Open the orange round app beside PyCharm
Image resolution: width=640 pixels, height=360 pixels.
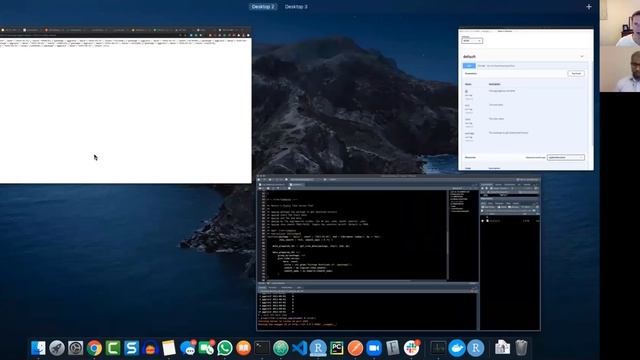[356, 348]
